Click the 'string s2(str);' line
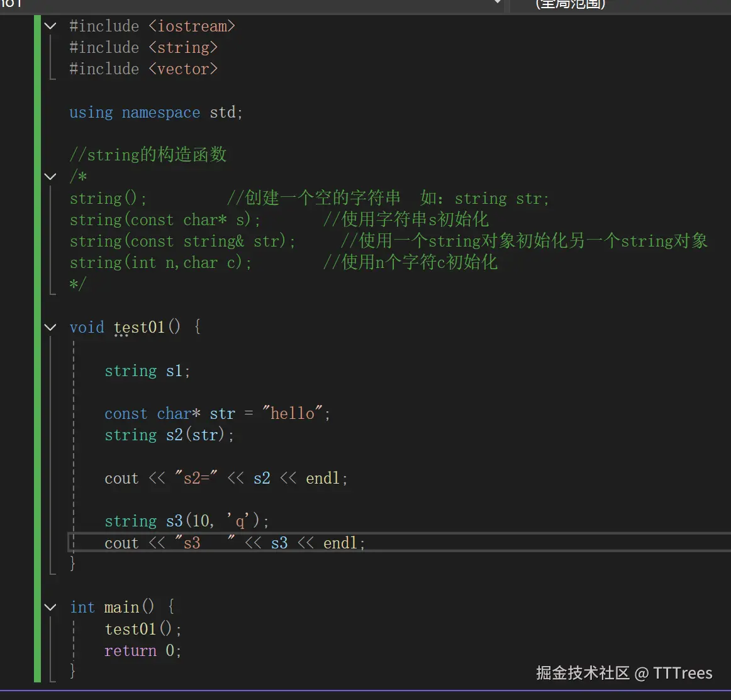731x700 pixels. coord(169,435)
